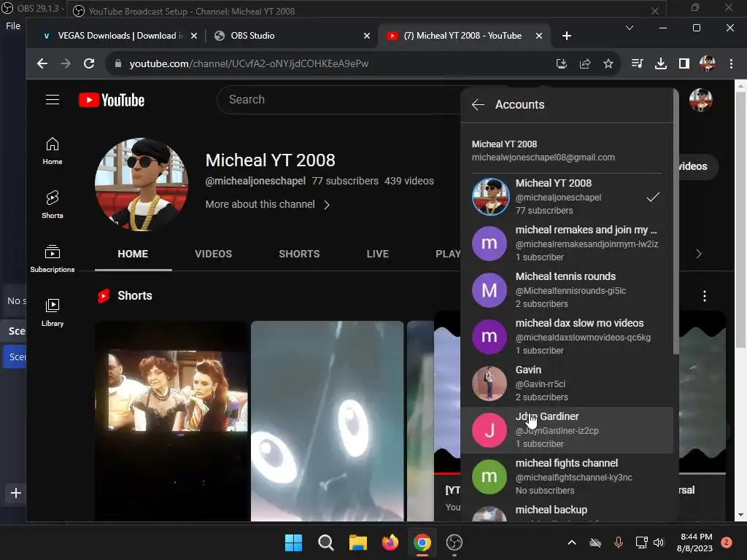Switch to Micheal tennis rounds account

point(567,290)
